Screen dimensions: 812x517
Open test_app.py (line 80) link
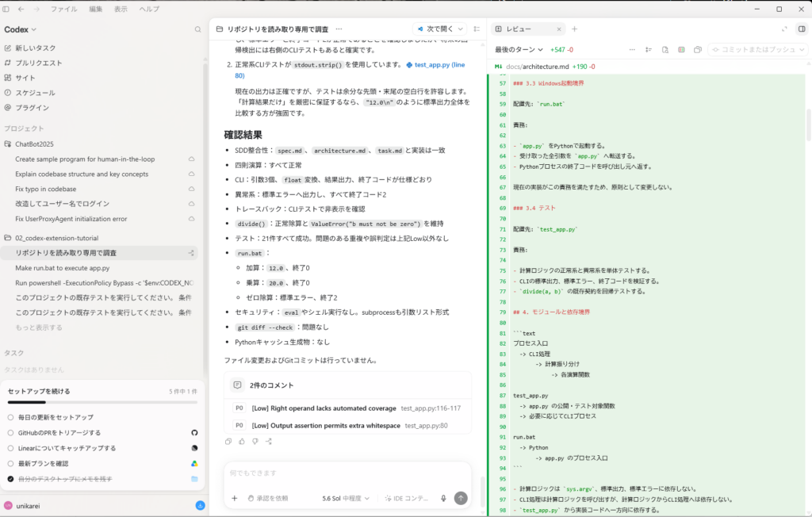coord(350,70)
